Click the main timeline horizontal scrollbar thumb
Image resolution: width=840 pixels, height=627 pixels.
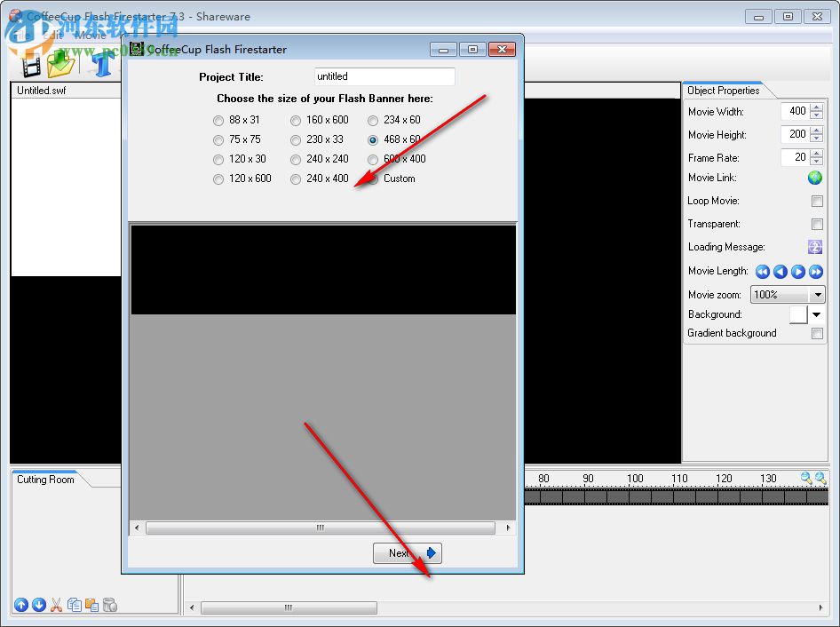click(289, 607)
